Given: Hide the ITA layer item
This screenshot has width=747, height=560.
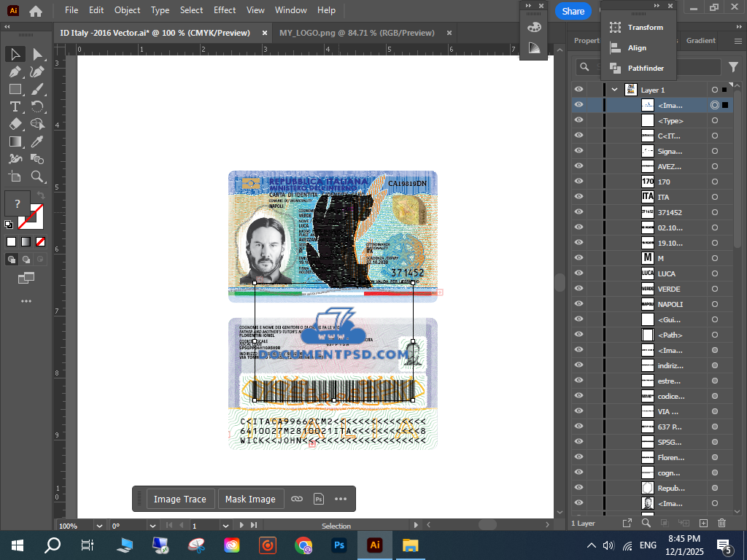Looking at the screenshot, I should pos(578,197).
